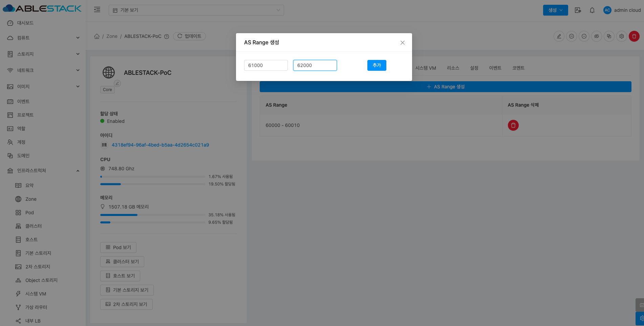Open the language translation icon
The image size is (644, 326).
pyautogui.click(x=578, y=10)
